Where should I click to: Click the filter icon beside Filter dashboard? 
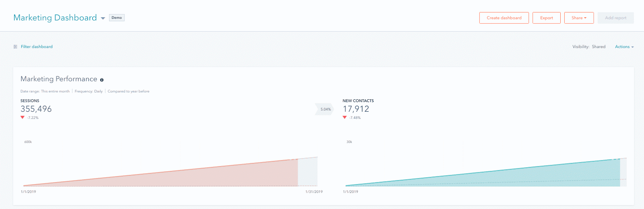pos(15,47)
